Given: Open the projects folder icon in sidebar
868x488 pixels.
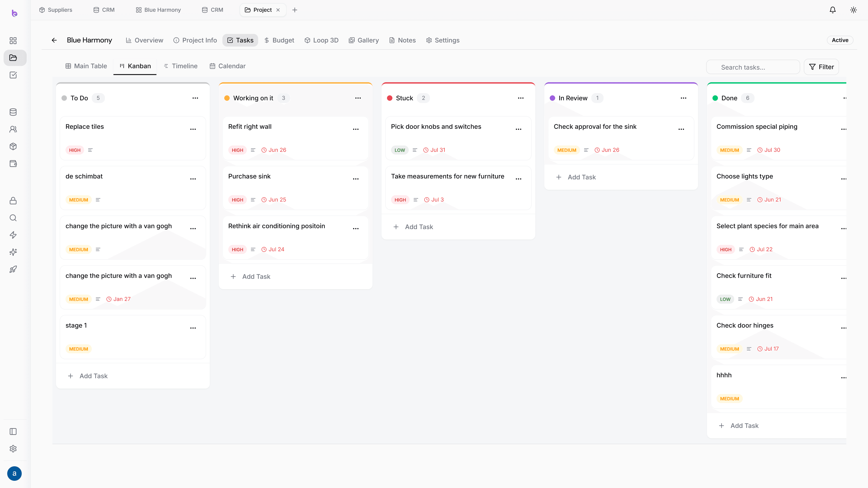Looking at the screenshot, I should pyautogui.click(x=13, y=58).
